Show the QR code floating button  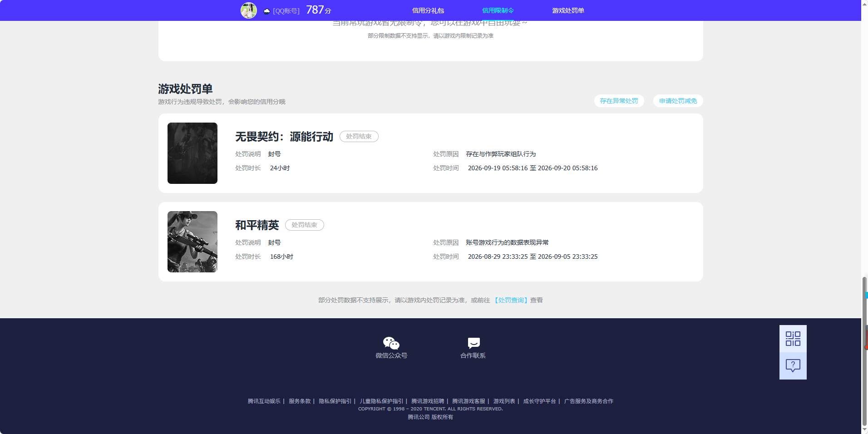click(x=793, y=339)
